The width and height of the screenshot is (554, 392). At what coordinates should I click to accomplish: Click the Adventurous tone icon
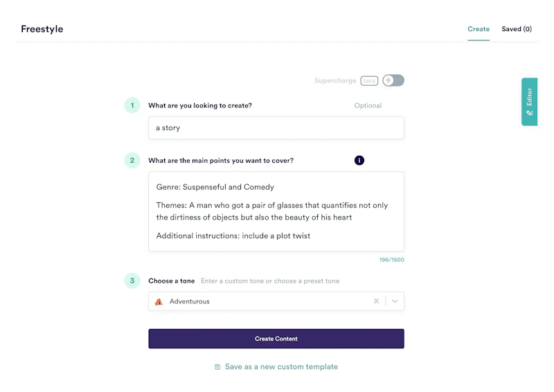pos(159,302)
